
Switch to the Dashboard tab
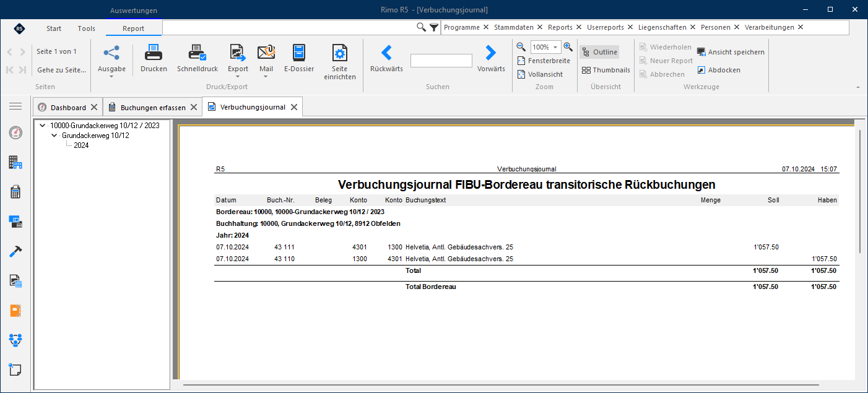pyautogui.click(x=68, y=108)
